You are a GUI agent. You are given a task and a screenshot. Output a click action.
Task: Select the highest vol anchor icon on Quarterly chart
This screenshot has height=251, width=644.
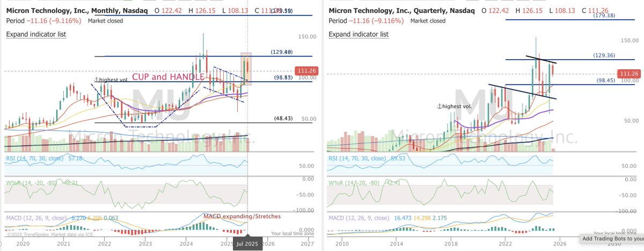tap(440, 106)
